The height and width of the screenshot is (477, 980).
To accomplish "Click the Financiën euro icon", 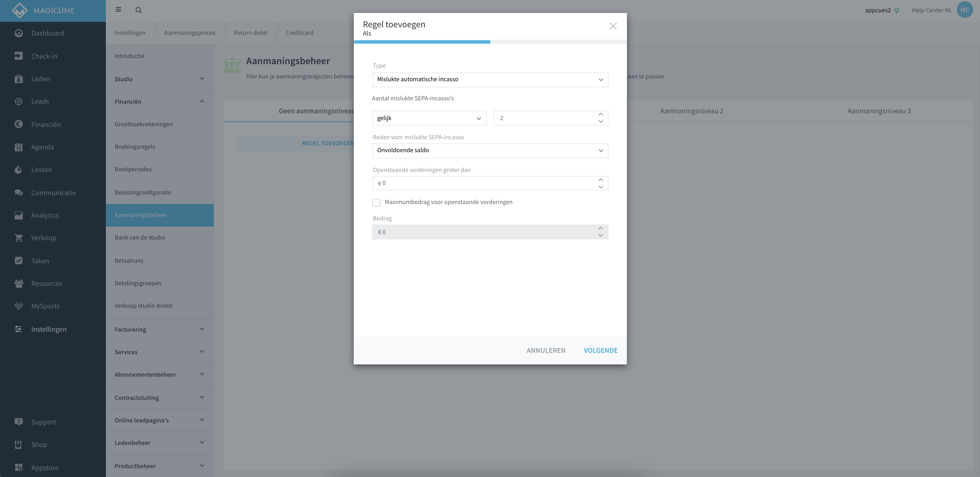I will point(19,124).
